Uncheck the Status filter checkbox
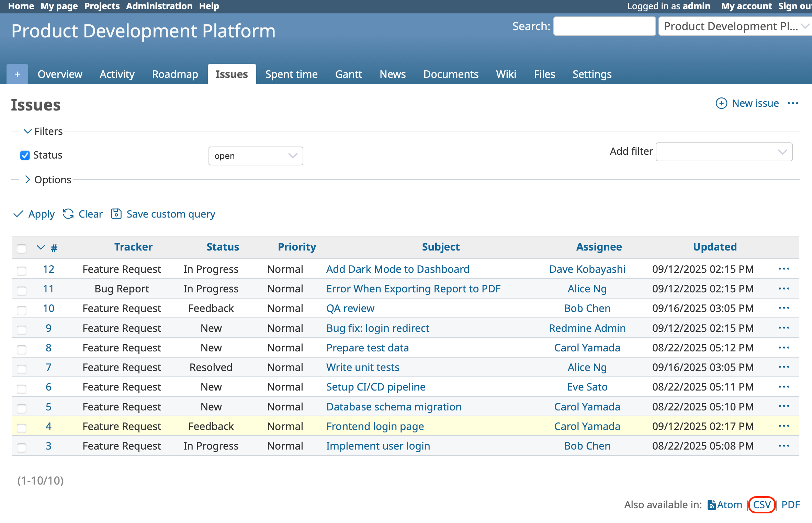 pos(25,155)
